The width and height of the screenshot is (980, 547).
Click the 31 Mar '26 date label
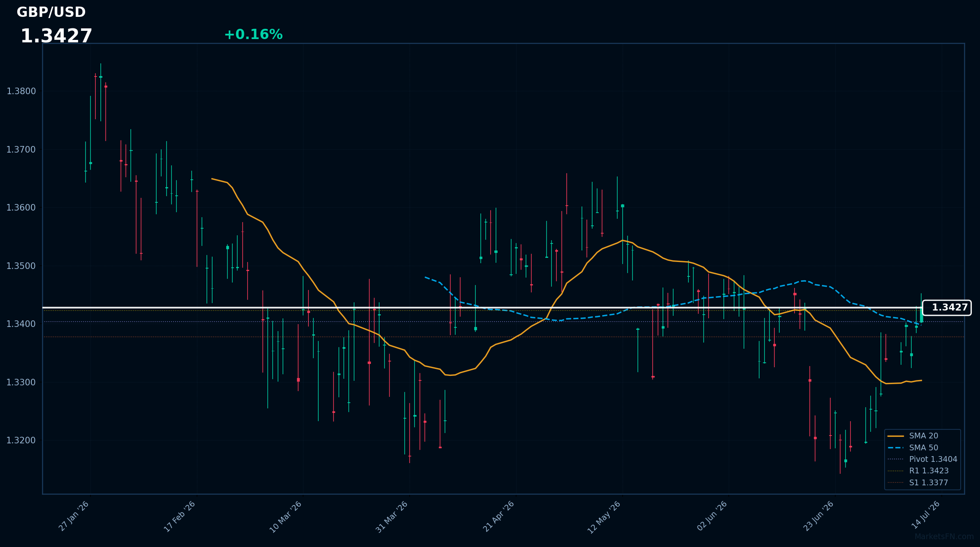pyautogui.click(x=392, y=517)
